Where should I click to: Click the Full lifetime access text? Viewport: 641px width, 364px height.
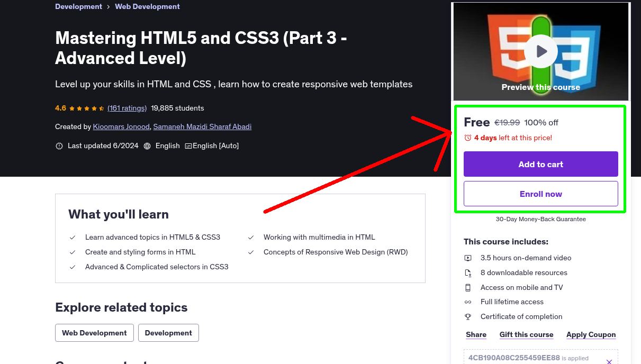coord(512,302)
